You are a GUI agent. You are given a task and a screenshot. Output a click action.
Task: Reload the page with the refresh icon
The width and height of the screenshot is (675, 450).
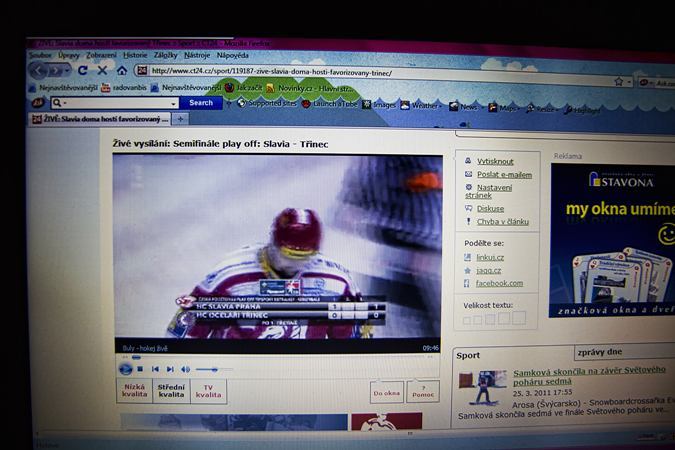pos(83,70)
